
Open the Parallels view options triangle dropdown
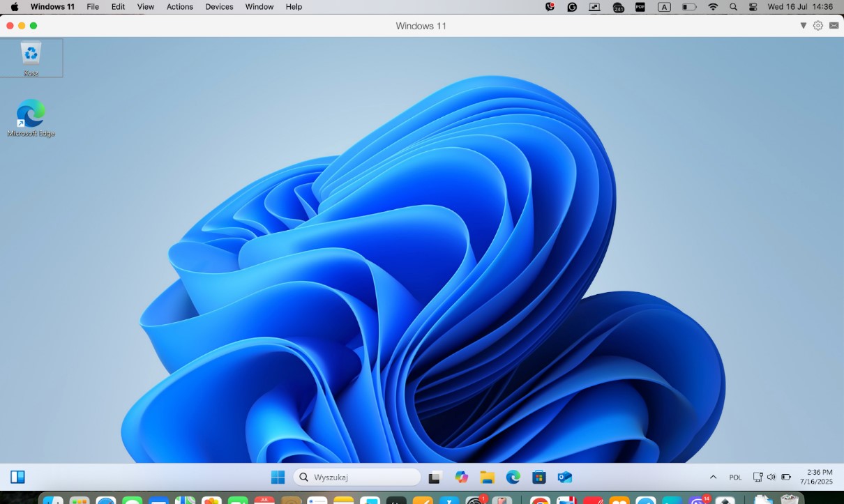[803, 25]
